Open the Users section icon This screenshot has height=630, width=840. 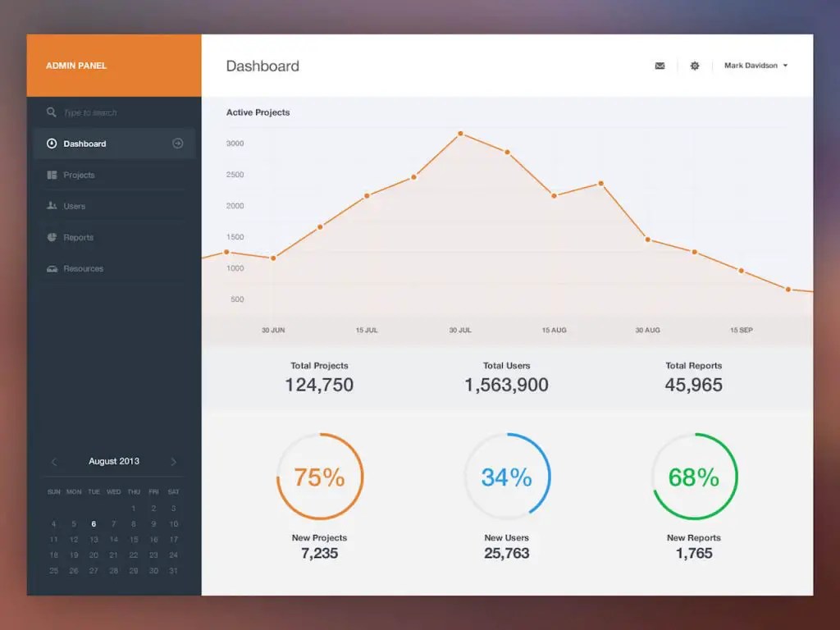coord(51,206)
